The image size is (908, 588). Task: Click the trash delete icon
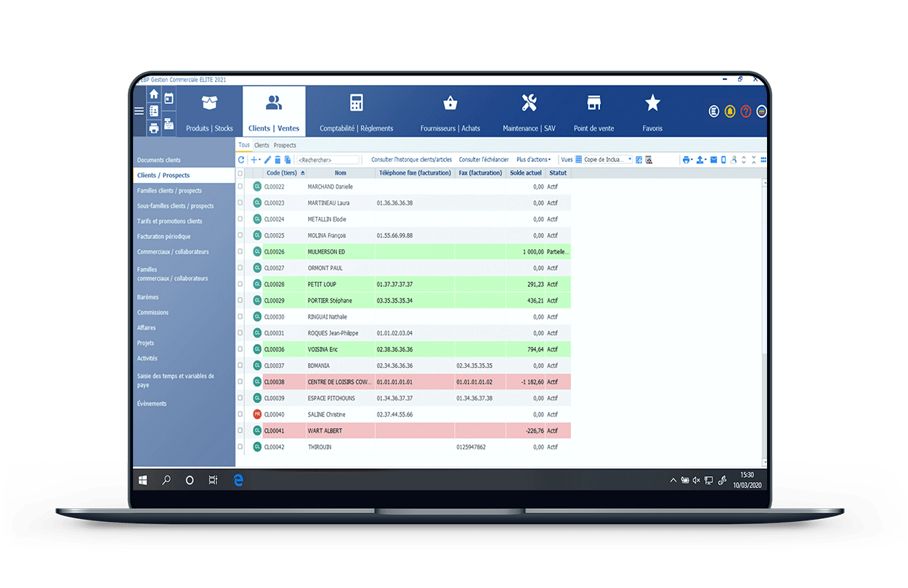(x=277, y=160)
